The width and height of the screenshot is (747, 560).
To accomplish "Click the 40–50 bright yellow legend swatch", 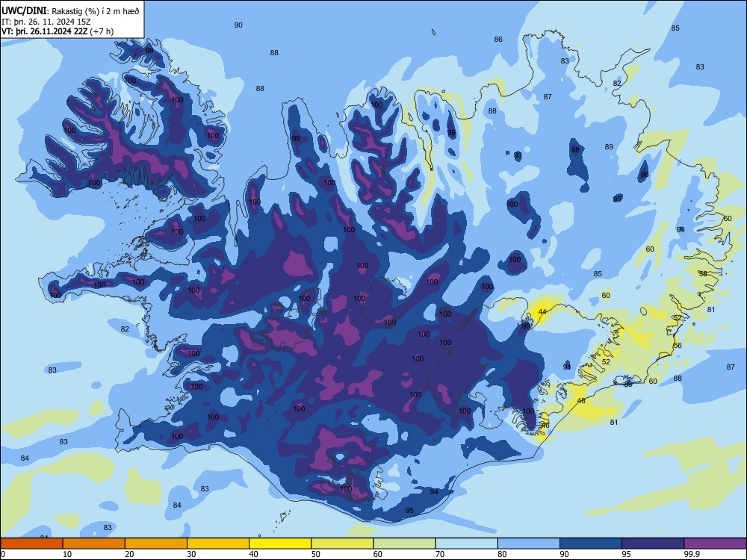I will (280, 544).
